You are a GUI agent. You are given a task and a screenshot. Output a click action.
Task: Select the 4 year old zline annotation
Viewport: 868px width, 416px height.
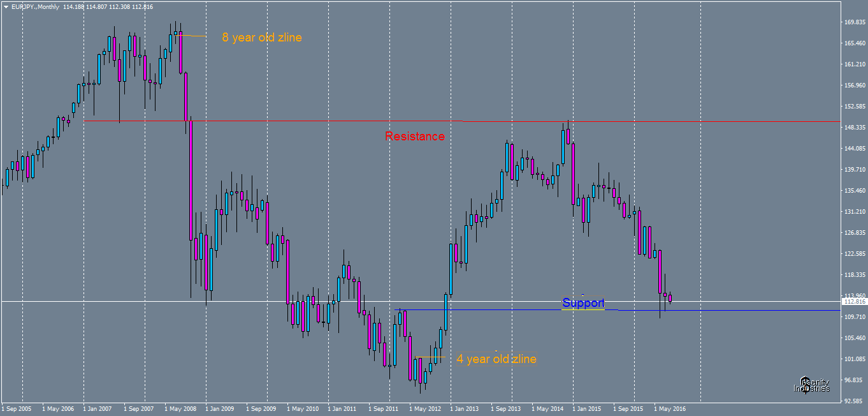[496, 359]
